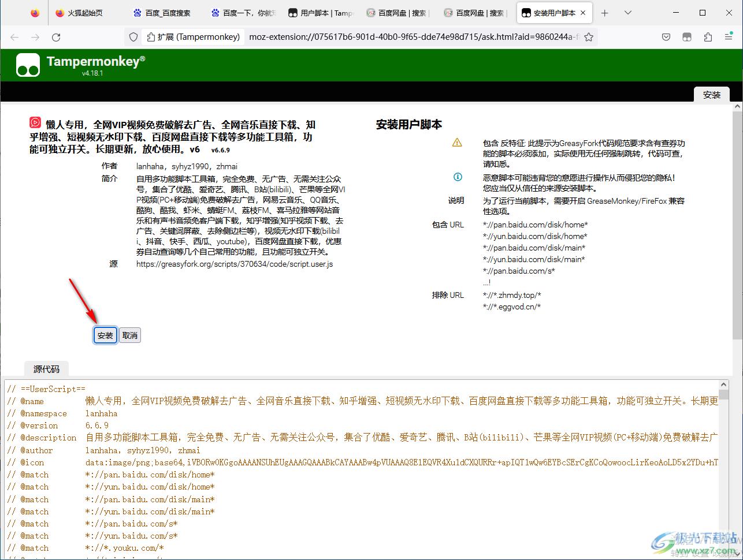Click the shield icon in address bar
The width and height of the screenshot is (743, 560).
pyautogui.click(x=133, y=37)
